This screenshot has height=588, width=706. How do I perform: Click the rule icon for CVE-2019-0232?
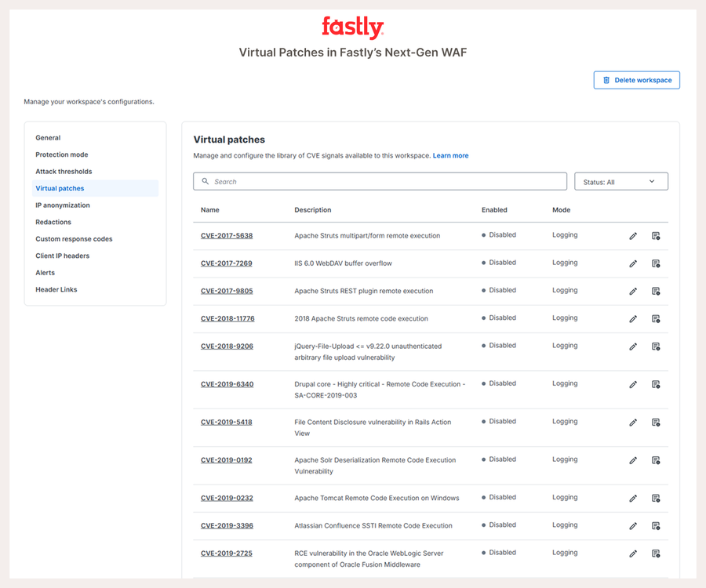[x=656, y=498]
